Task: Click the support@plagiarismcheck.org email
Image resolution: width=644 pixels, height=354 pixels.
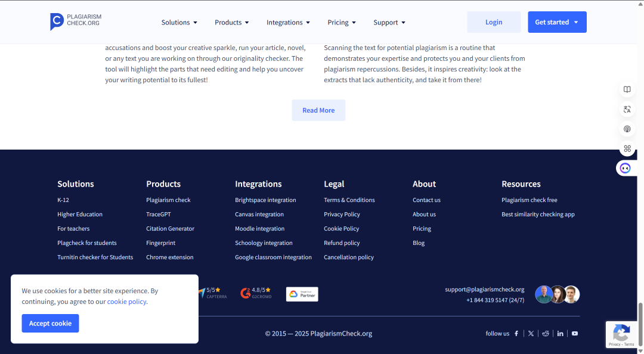Action: pyautogui.click(x=484, y=290)
